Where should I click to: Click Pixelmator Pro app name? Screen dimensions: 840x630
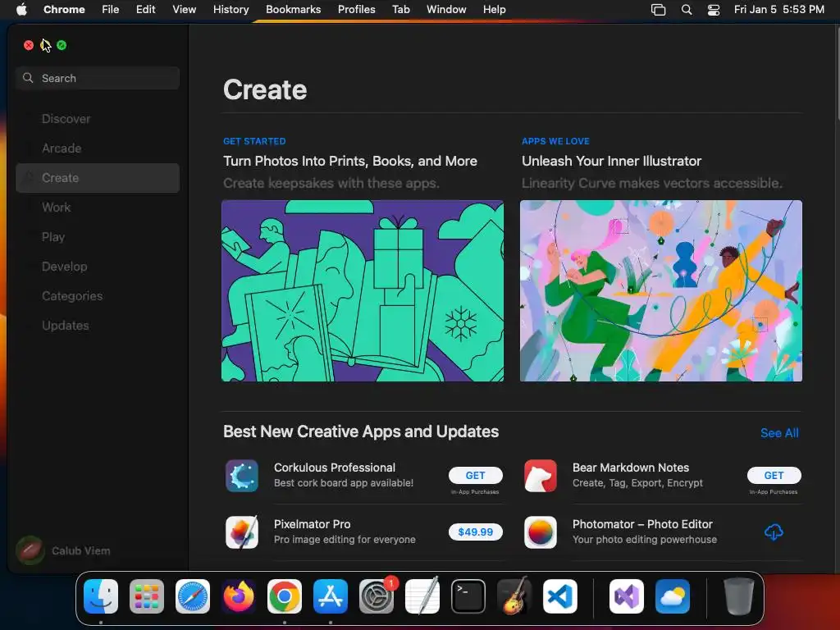[x=312, y=524]
